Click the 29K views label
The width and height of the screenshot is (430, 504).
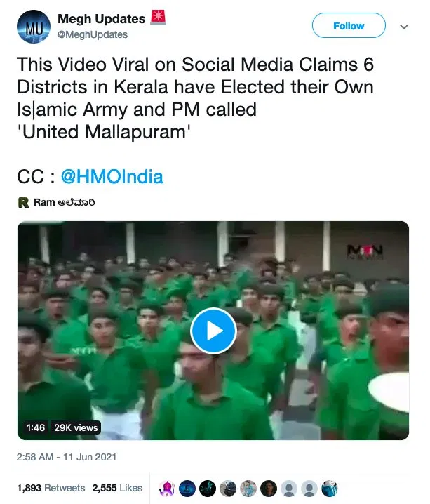tap(75, 427)
